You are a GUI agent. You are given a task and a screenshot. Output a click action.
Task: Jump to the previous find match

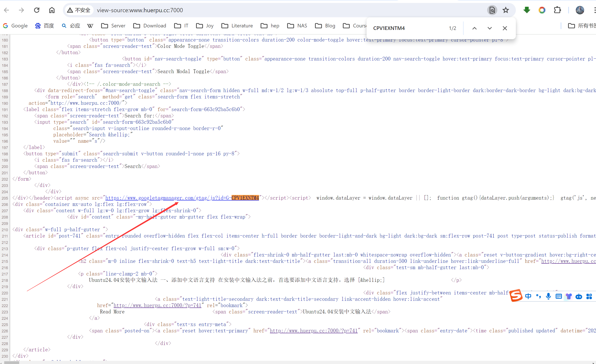(475, 28)
